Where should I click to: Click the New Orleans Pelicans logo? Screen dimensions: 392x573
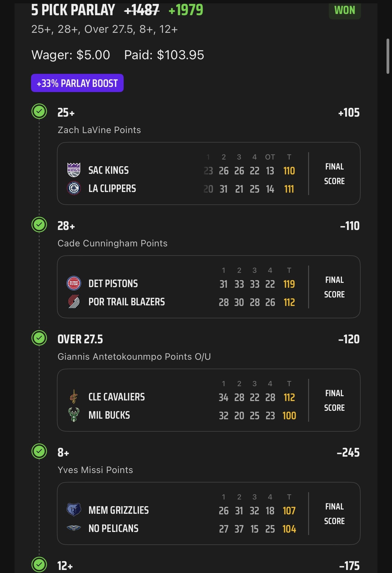click(74, 528)
